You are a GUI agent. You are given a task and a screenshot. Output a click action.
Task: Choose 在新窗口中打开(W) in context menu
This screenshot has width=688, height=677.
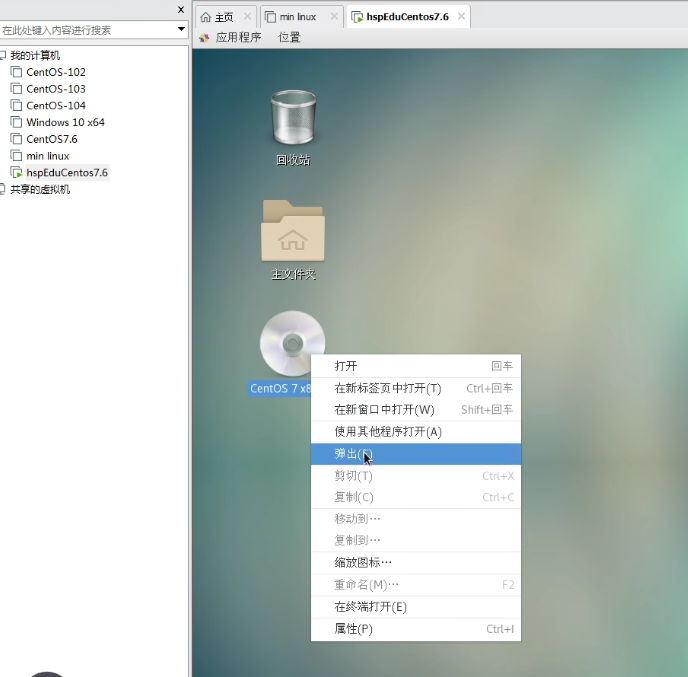tap(416, 410)
